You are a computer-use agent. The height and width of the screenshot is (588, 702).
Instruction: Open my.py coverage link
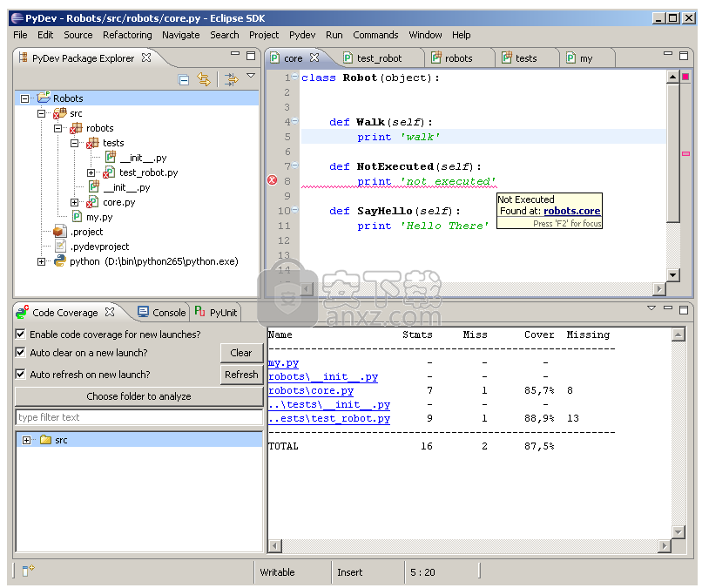(283, 362)
